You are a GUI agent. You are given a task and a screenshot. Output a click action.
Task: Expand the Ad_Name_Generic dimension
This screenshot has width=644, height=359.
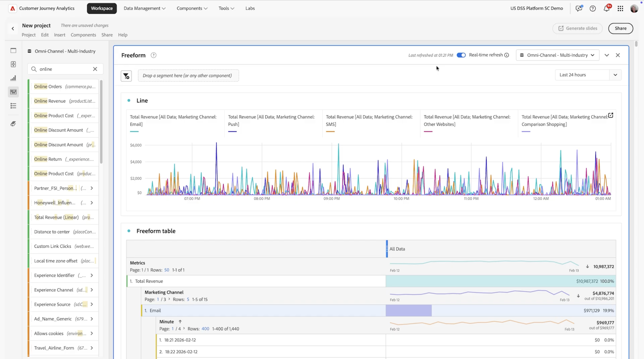click(92, 319)
